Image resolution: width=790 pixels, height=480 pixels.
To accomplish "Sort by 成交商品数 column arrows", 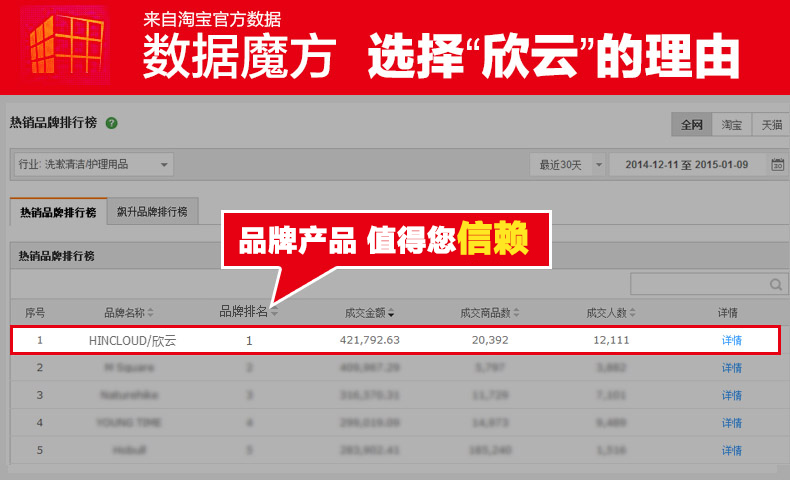I will [516, 313].
